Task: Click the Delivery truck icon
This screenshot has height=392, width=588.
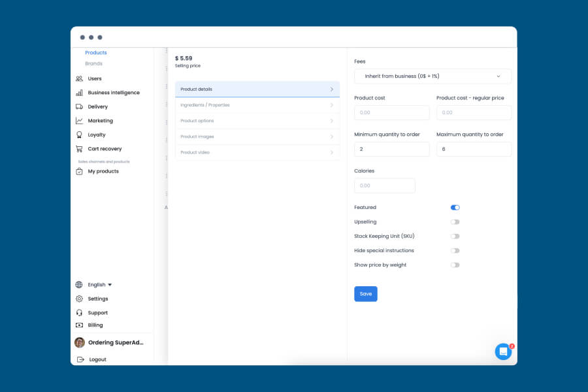Action: tap(79, 106)
